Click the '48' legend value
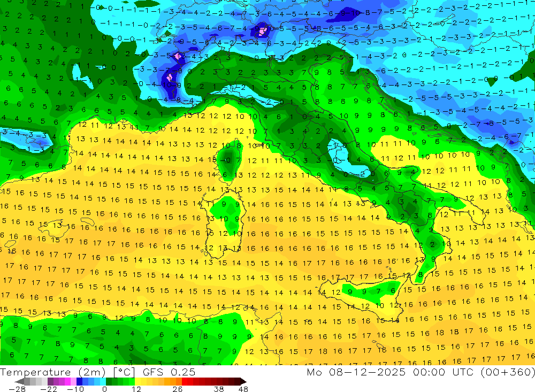Viewport: 535px width, 392px height. click(243, 389)
